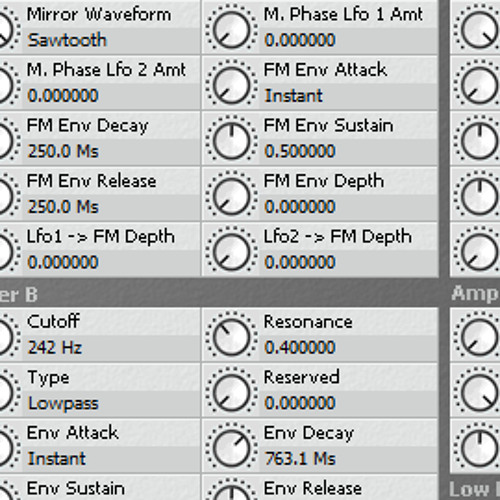Click the Instant value under Env Attack

57,459
